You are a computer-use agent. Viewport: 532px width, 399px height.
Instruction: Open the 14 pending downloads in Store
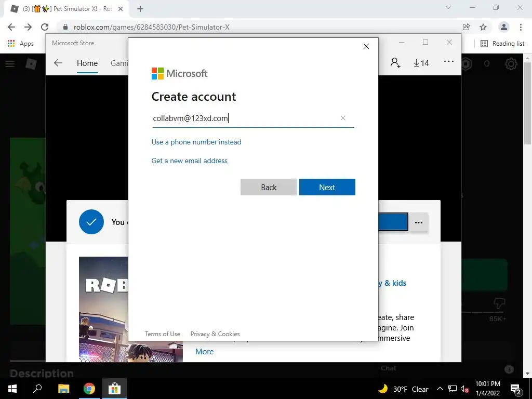point(421,63)
